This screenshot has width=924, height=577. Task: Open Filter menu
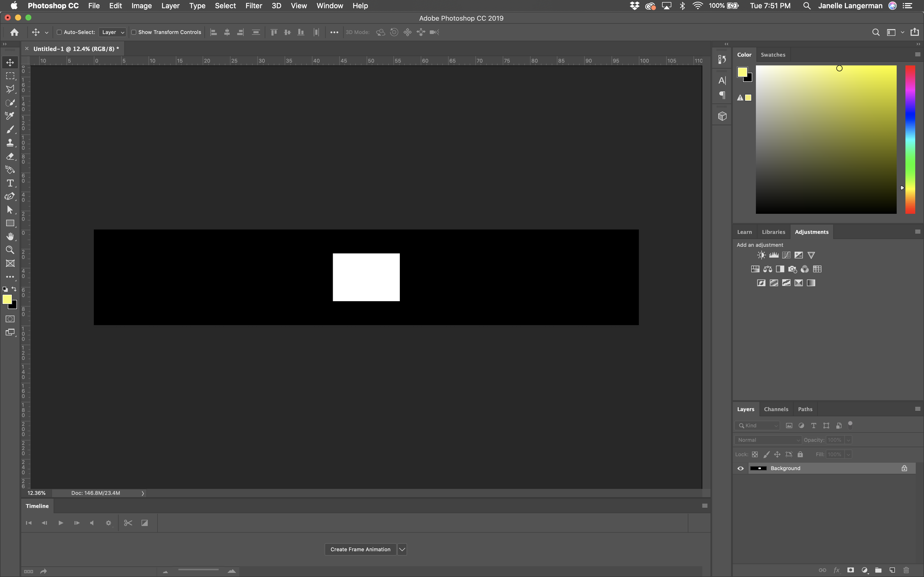(x=253, y=6)
